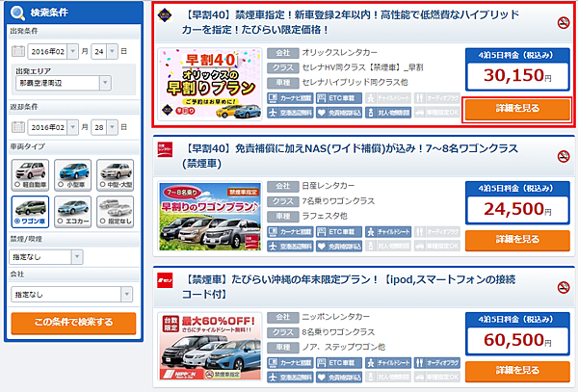The image size is (578, 392).
Task: Click 空港送迎無料 airplane badge on Nissan plan
Action: (x=290, y=246)
